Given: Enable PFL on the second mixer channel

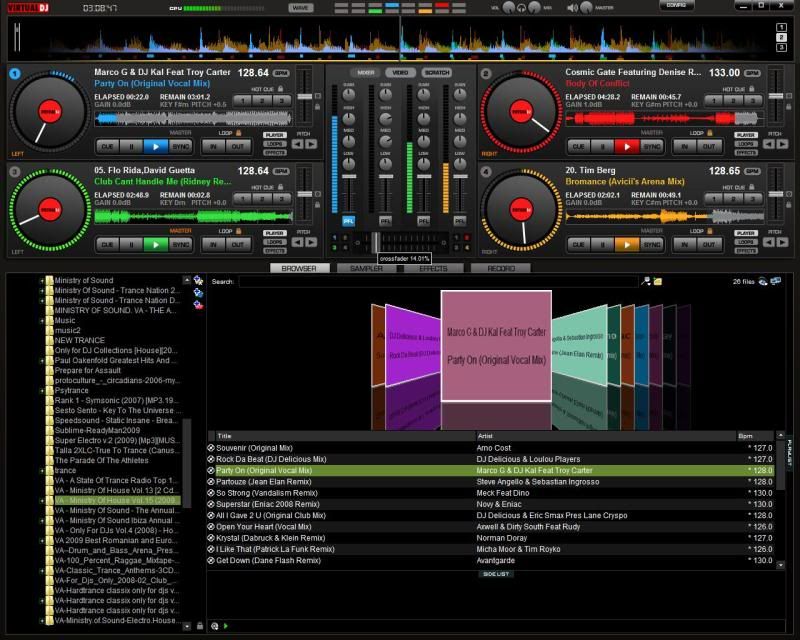Looking at the screenshot, I should pos(386,221).
